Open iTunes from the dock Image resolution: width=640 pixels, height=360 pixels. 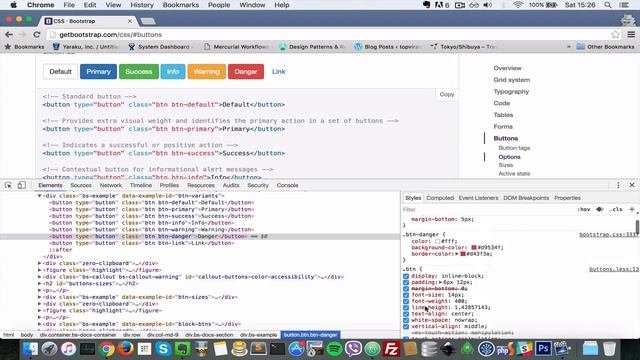click(x=68, y=349)
